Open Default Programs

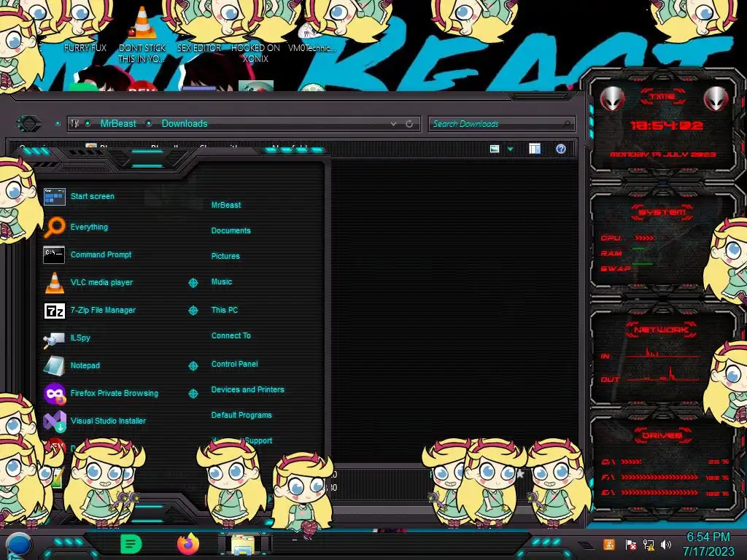(x=241, y=415)
